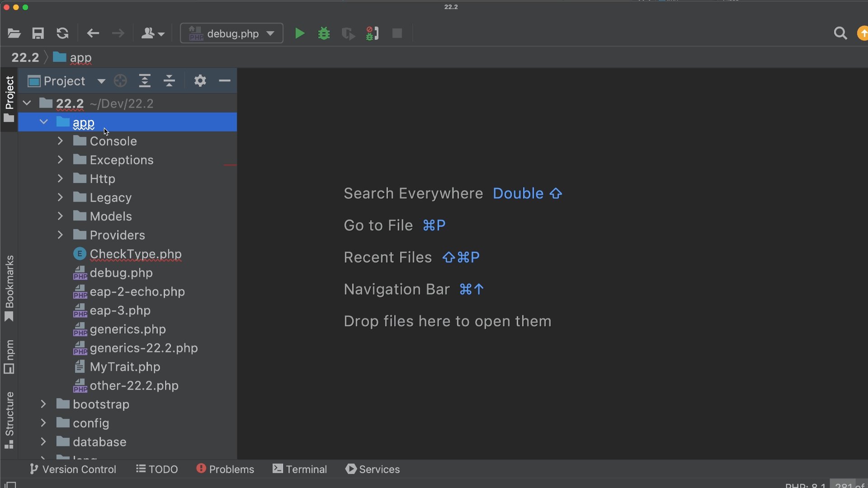This screenshot has height=488, width=868.
Task: Collapse all nodes in Project tree
Action: [169, 81]
